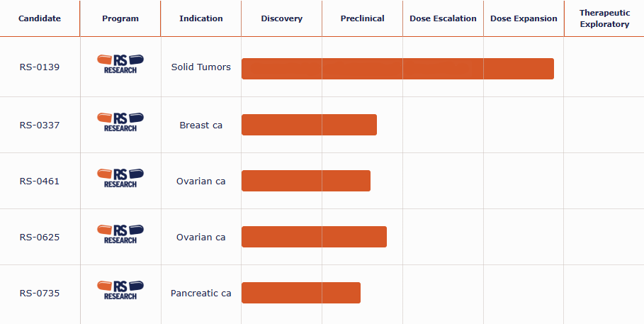Image resolution: width=644 pixels, height=324 pixels.
Task: Open the RS-0139 candidate entry
Action: (x=40, y=67)
